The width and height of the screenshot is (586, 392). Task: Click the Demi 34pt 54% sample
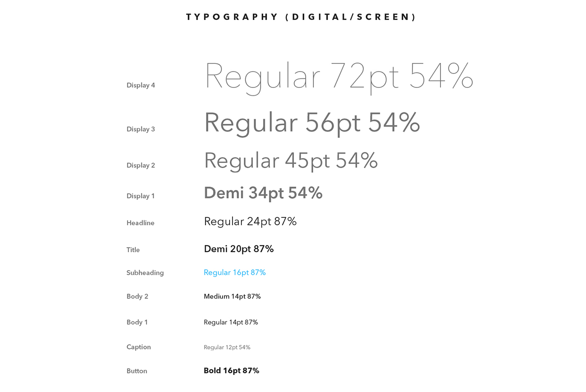tap(263, 194)
